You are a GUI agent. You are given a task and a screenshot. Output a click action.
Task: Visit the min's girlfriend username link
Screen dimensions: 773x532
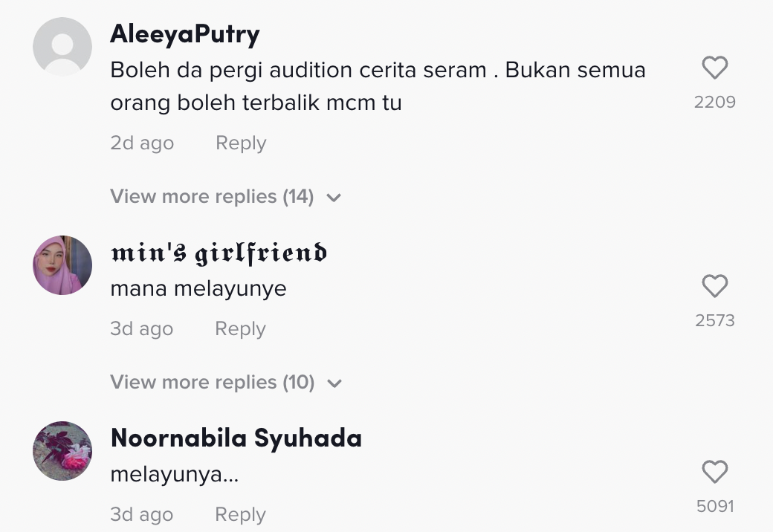click(219, 253)
